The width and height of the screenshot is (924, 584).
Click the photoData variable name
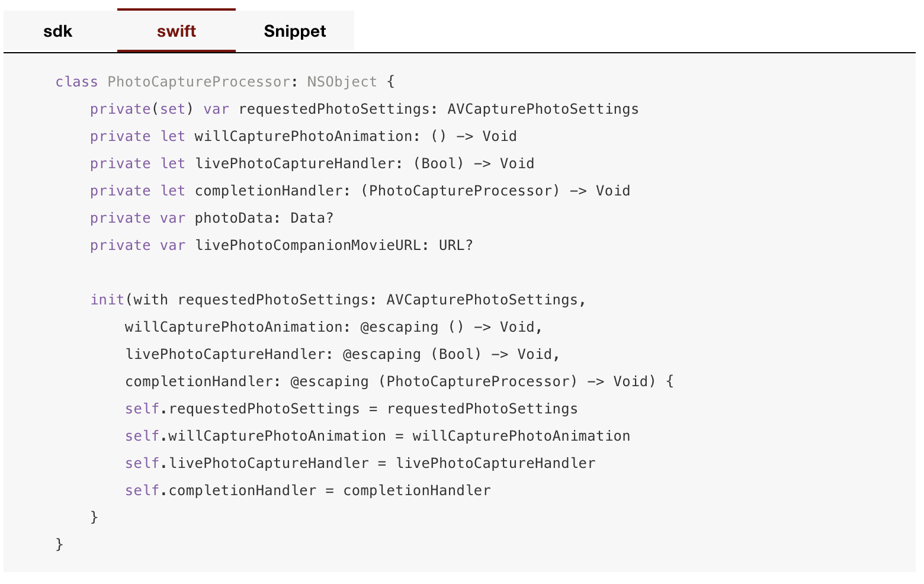pos(233,218)
